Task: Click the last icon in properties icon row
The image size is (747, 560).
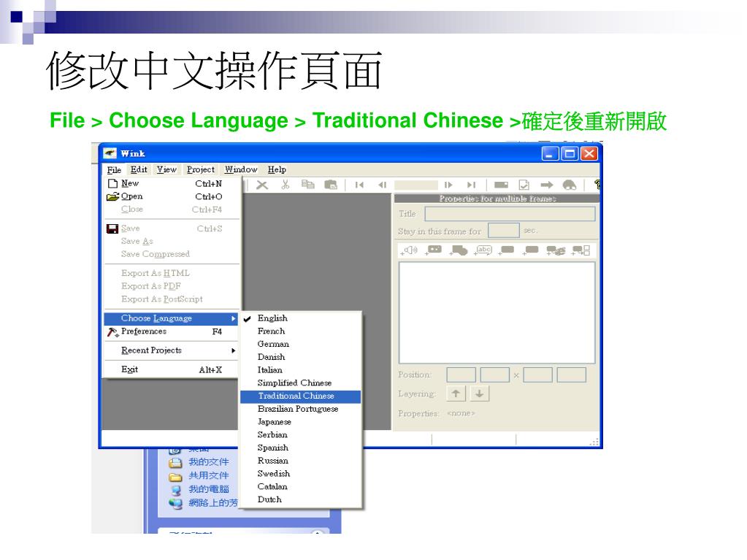Action: click(x=581, y=250)
